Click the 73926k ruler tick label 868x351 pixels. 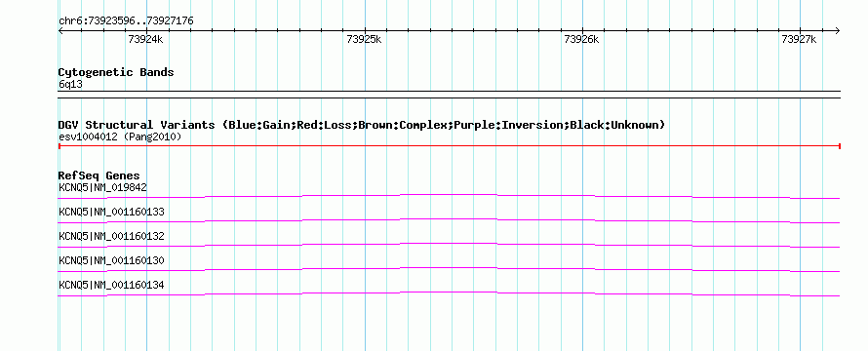(581, 39)
